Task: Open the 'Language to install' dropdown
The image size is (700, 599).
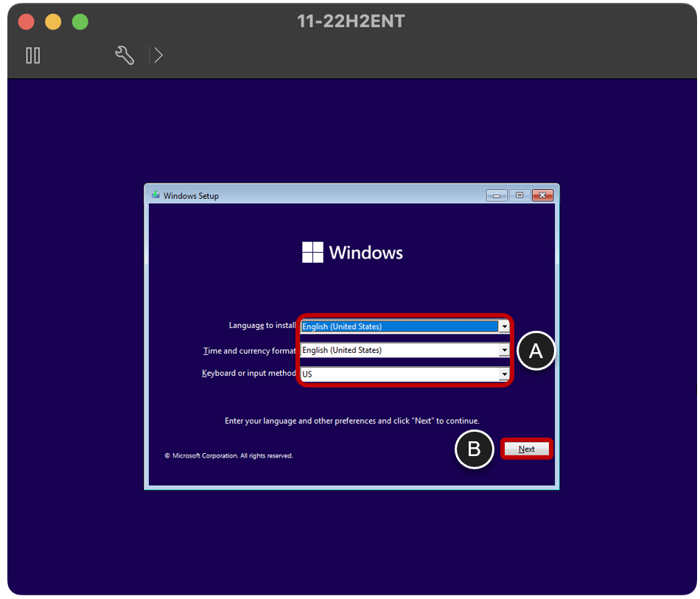Action: [x=505, y=326]
